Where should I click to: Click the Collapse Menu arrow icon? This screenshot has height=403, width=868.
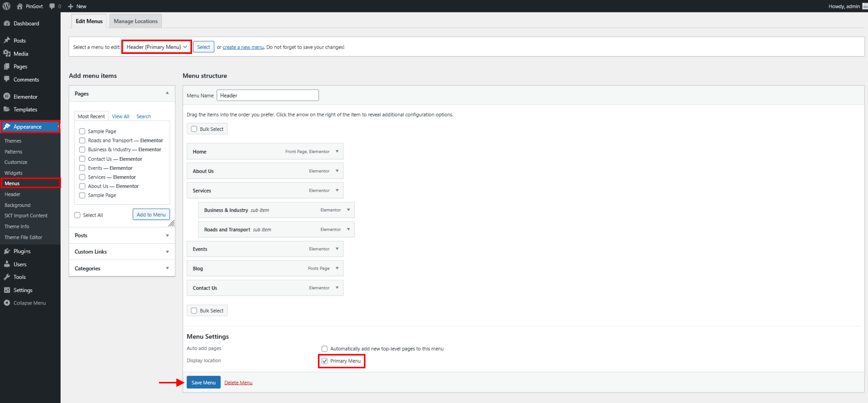coord(7,303)
